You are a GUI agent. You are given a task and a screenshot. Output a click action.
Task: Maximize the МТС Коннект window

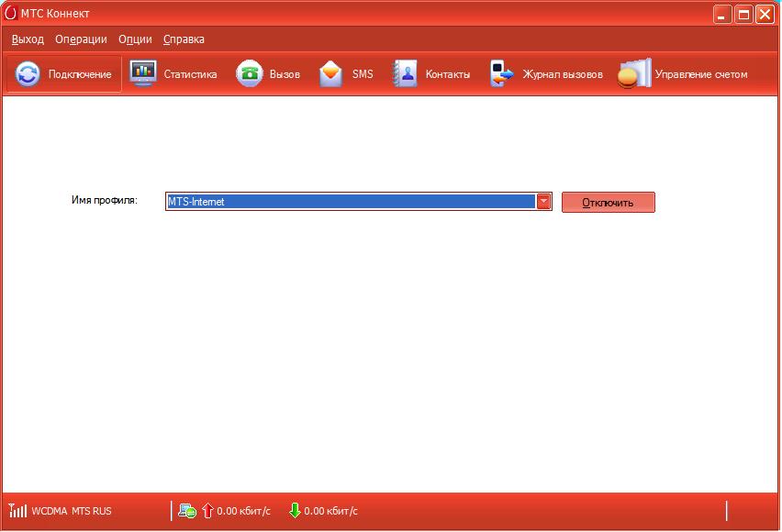(x=743, y=14)
